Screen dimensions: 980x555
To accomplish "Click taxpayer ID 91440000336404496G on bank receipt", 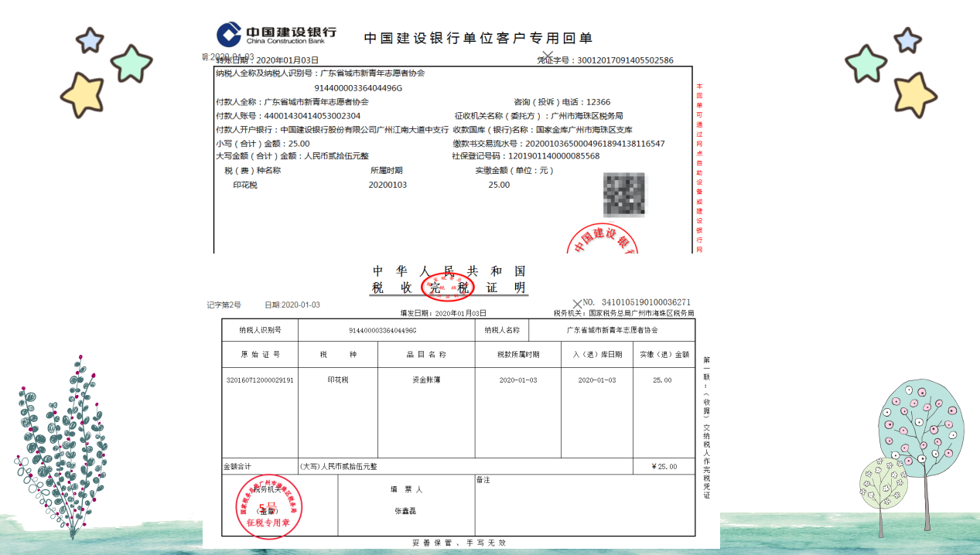I will [358, 87].
